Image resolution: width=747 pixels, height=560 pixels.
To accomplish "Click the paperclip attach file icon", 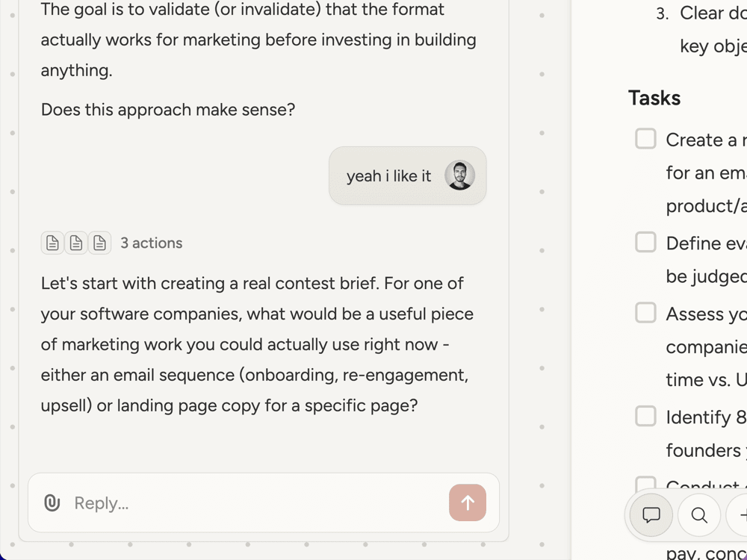I will click(x=52, y=503).
